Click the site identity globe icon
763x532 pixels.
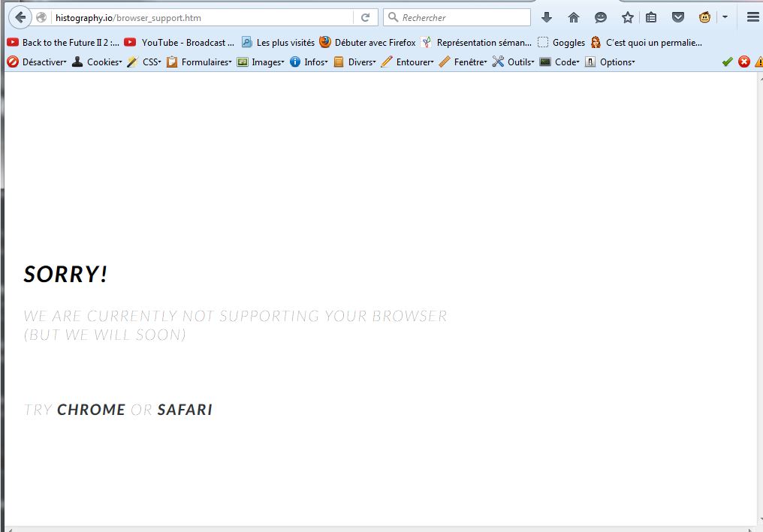coord(41,18)
